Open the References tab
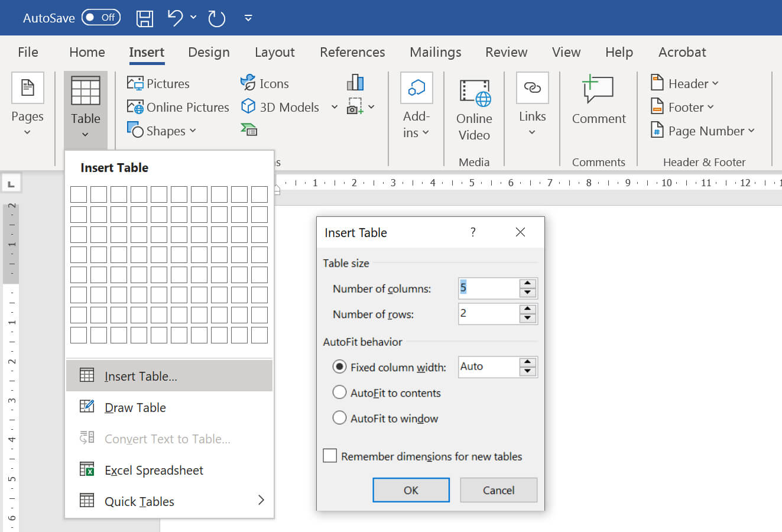782x532 pixels. [x=352, y=52]
